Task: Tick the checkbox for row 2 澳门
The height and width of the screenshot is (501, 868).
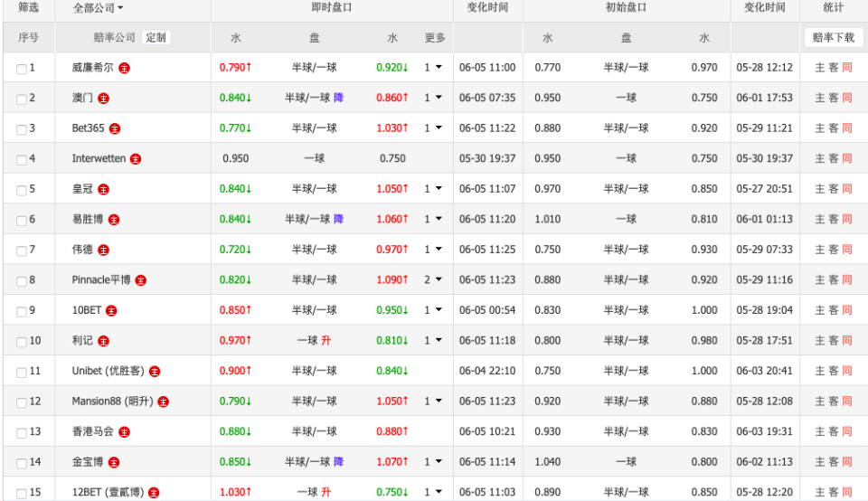Action: pyautogui.click(x=22, y=99)
